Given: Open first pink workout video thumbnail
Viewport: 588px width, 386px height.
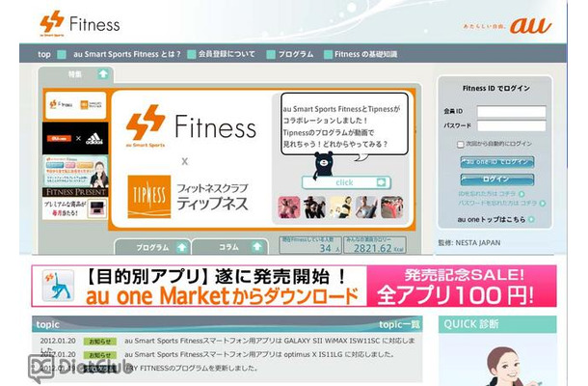Looking at the screenshot, I should coord(289,207).
